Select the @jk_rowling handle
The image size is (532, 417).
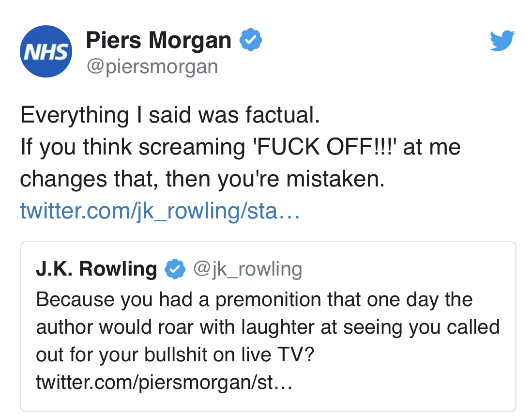tap(247, 269)
